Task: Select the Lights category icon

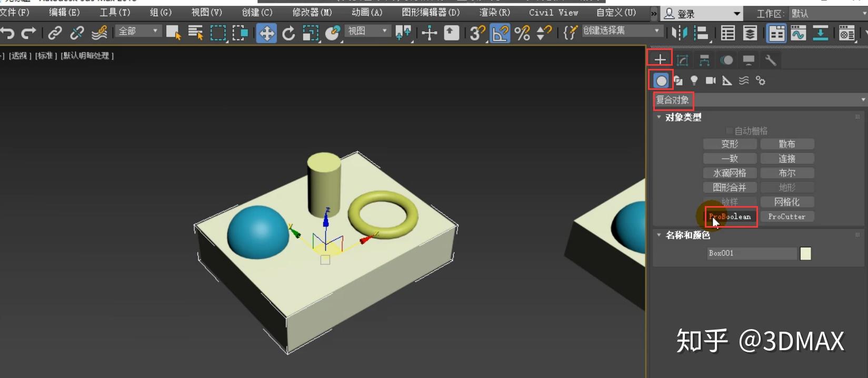Action: coord(694,80)
